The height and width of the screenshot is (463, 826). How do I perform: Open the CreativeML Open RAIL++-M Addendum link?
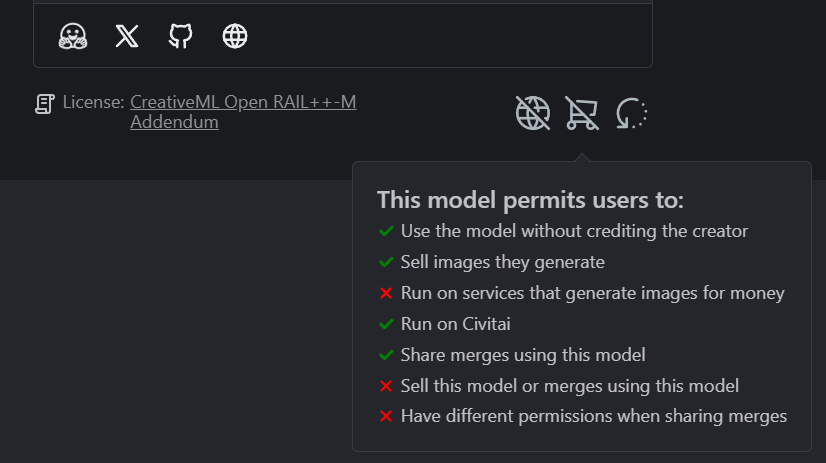[x=243, y=102]
